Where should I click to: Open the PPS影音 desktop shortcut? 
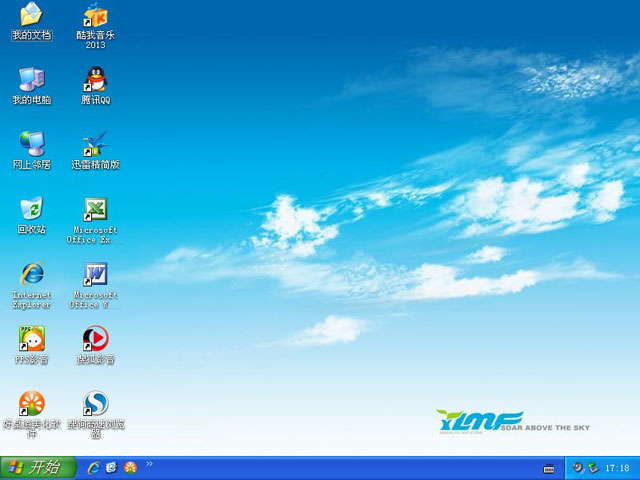(x=31, y=339)
